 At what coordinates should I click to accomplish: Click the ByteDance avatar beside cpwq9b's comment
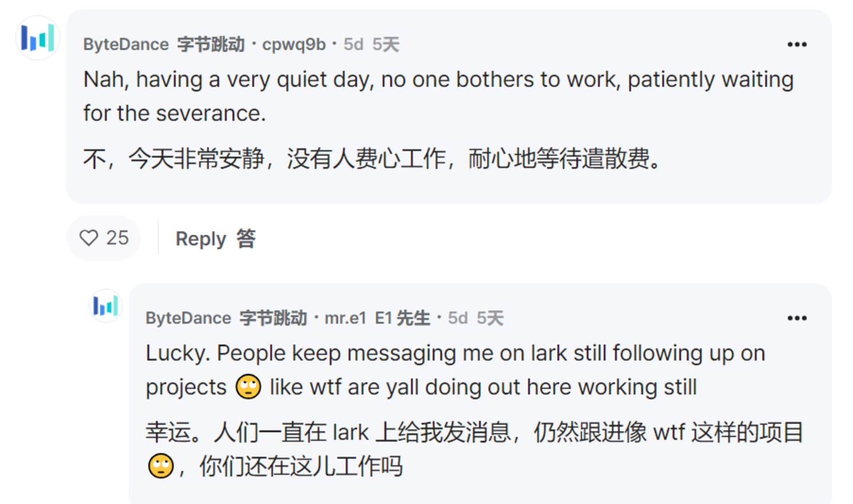pyautogui.click(x=37, y=38)
